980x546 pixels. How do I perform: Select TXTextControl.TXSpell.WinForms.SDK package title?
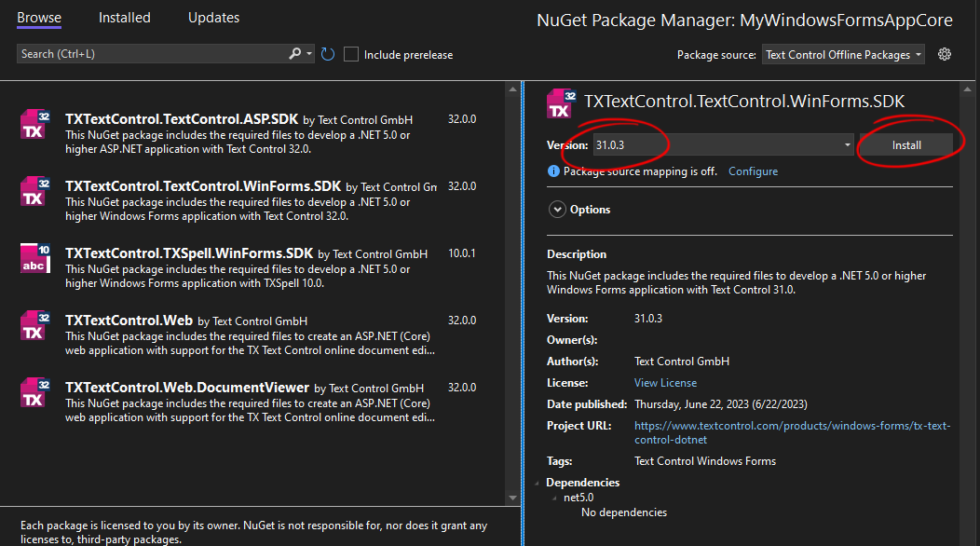(189, 253)
